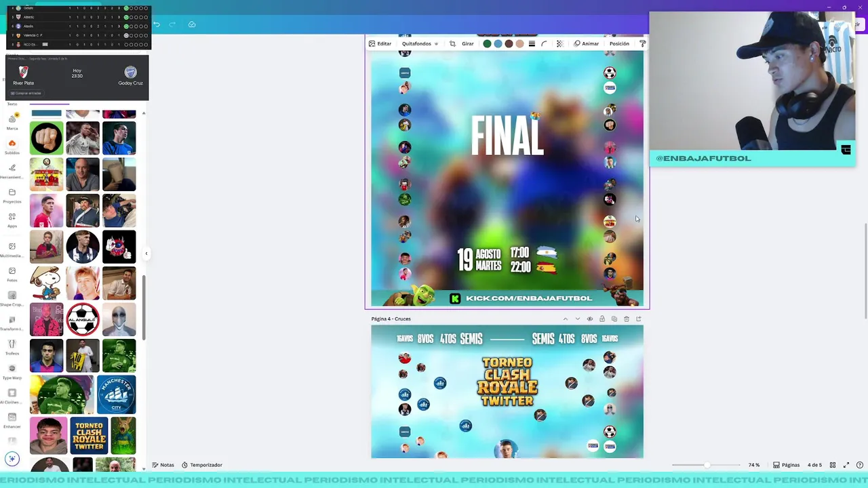Open the Transform app in sidebar
The width and height of the screenshot is (868, 488).
(12, 323)
